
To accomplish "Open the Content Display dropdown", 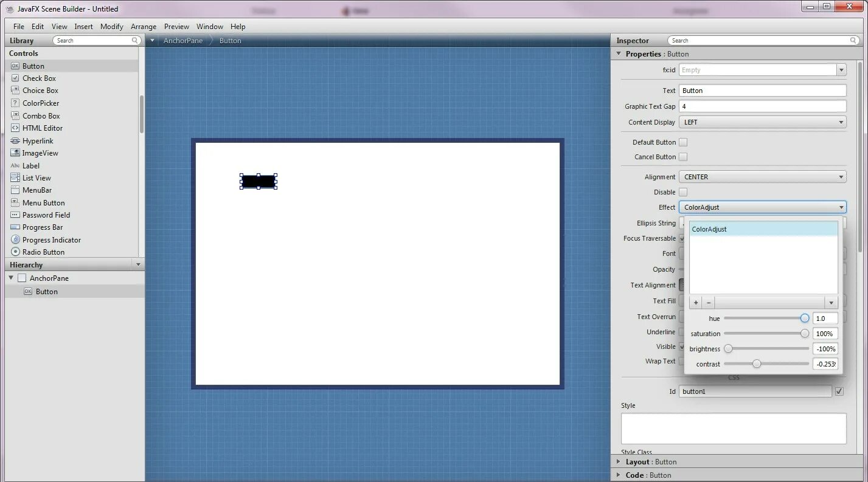I will (763, 122).
